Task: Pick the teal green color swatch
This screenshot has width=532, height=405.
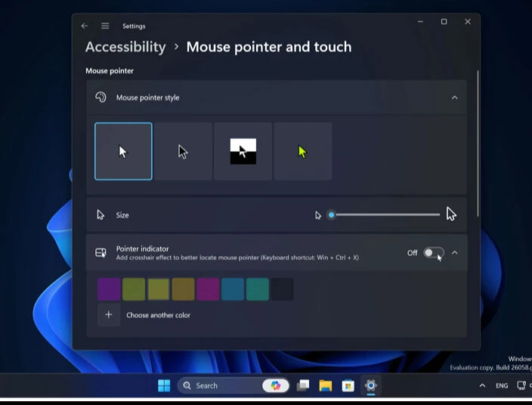Action: (x=258, y=289)
